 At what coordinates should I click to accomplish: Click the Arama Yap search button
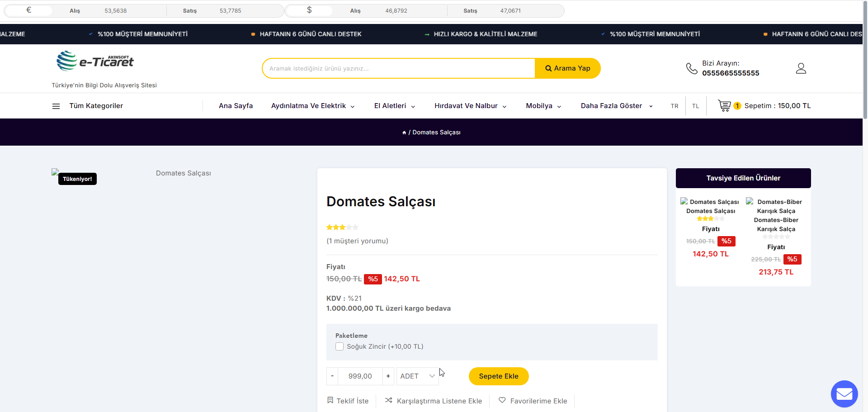pyautogui.click(x=567, y=68)
